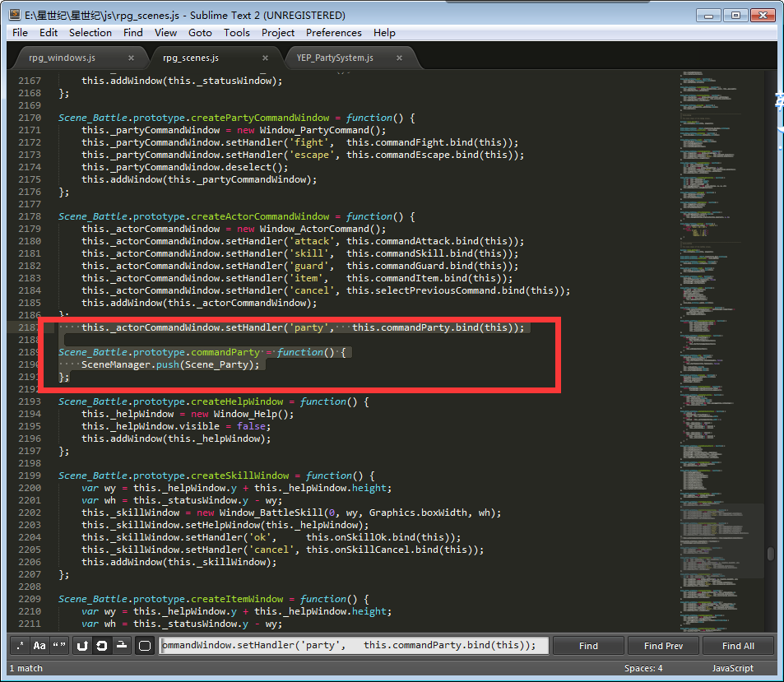Screen dimensions: 784x682
Task: Click the Find Prev button
Action: coord(664,646)
